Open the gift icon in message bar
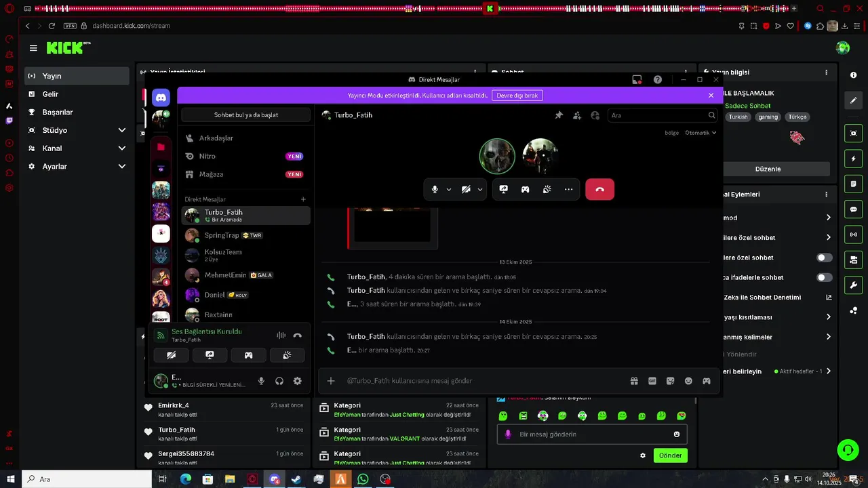The image size is (868, 488). click(634, 381)
